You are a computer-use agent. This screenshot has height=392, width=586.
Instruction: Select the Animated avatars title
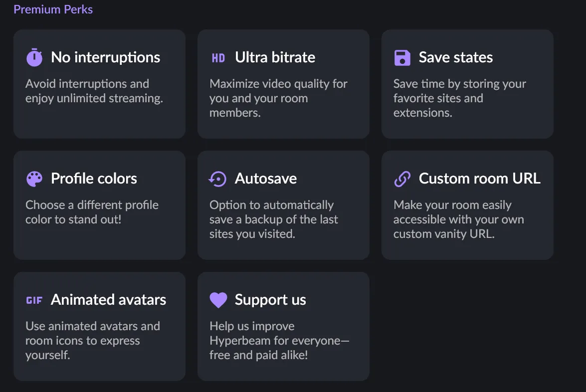tap(108, 299)
